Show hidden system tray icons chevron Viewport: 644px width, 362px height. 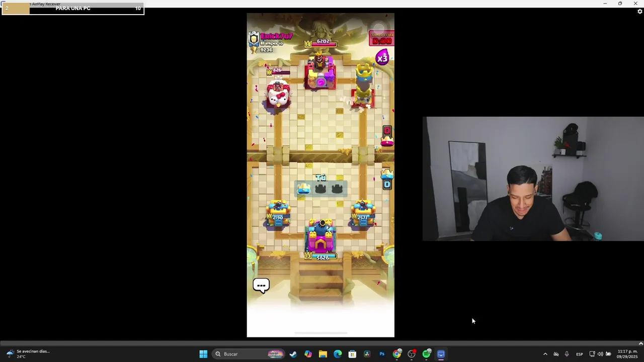pyautogui.click(x=545, y=354)
